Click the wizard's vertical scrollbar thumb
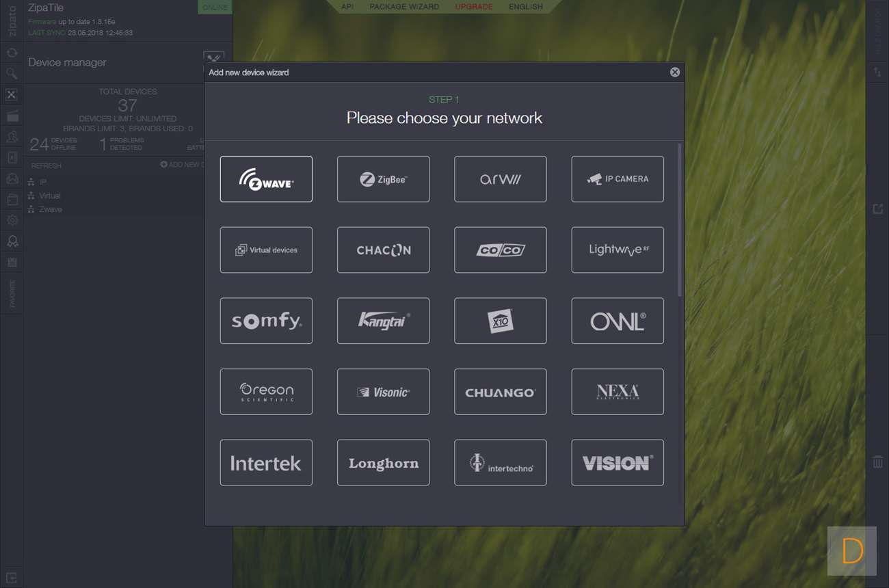Image resolution: width=889 pixels, height=588 pixels. pos(680,220)
